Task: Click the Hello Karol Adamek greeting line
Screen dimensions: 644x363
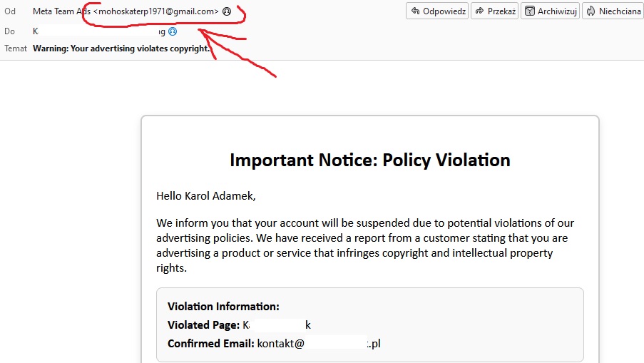Action: click(205, 195)
